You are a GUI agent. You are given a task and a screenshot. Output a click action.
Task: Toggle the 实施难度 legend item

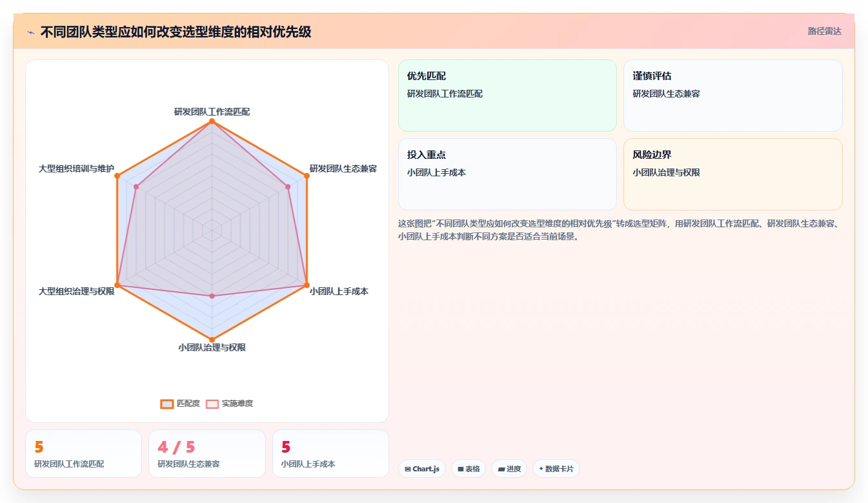coord(229,404)
